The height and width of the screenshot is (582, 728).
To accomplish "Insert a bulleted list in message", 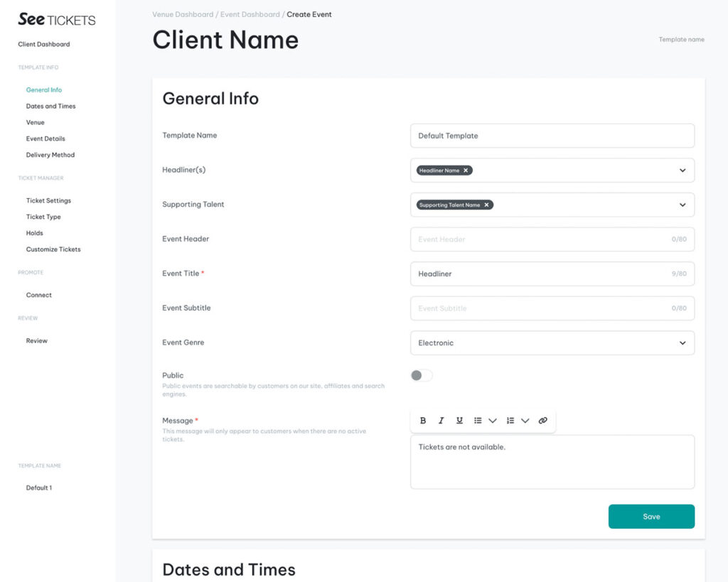I will click(x=478, y=421).
